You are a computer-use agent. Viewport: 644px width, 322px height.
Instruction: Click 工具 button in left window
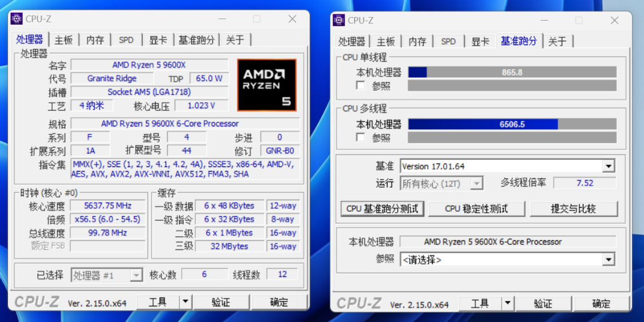158,303
